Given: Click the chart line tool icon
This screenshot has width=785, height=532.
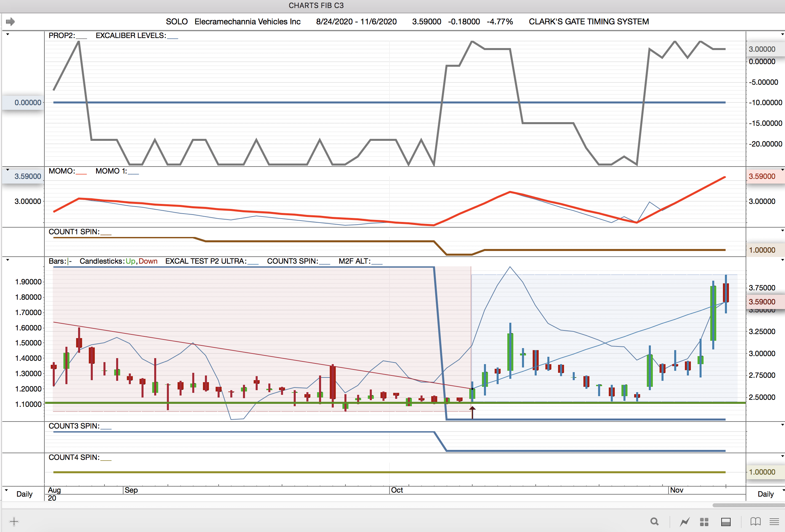Looking at the screenshot, I should click(x=685, y=522).
